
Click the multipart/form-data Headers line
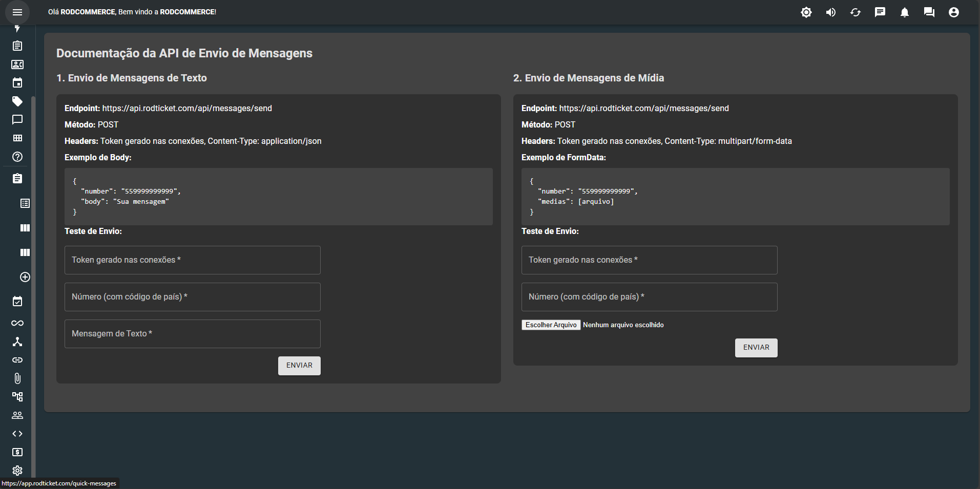(x=657, y=141)
